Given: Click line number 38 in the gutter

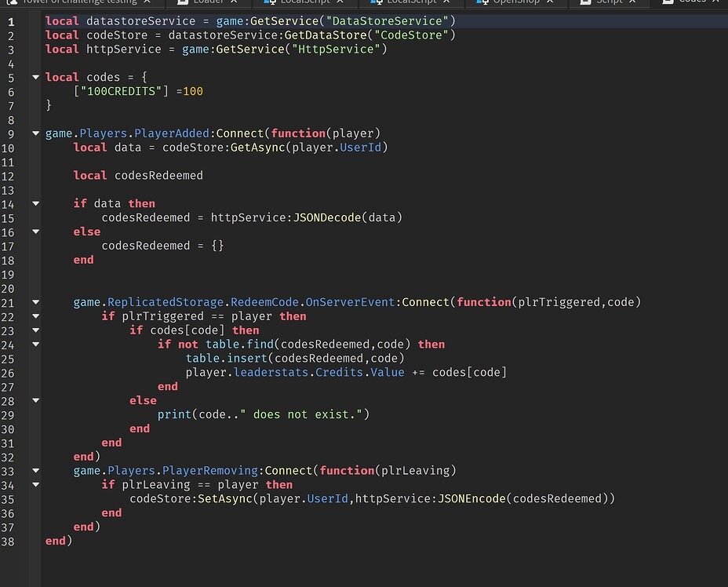Looking at the screenshot, I should point(8,541).
